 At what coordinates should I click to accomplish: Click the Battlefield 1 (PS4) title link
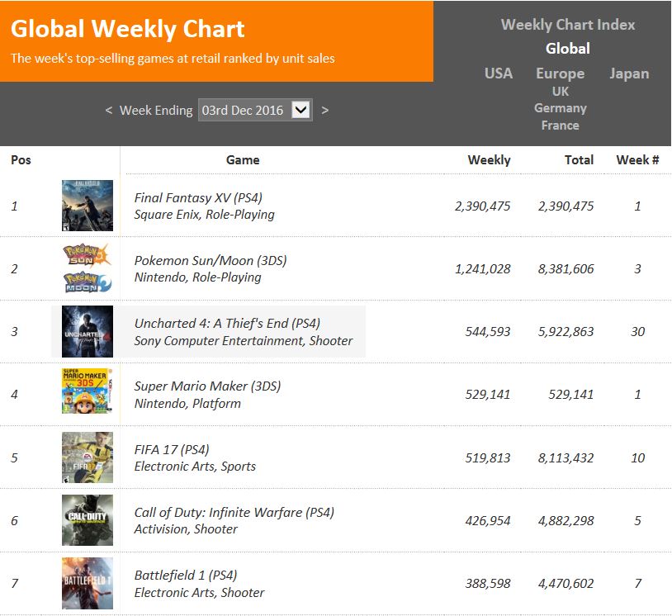(x=186, y=576)
